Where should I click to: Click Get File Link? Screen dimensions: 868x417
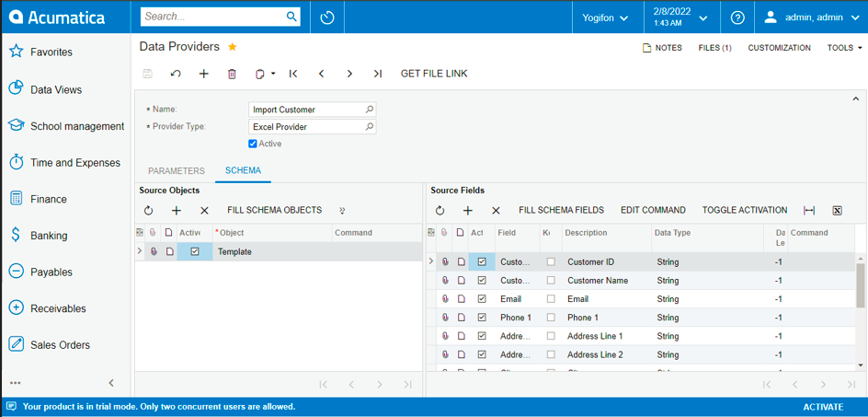[434, 74]
